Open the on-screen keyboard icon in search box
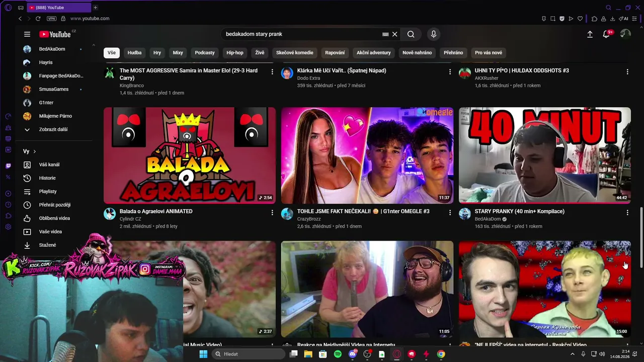This screenshot has width=644, height=362. pyautogui.click(x=385, y=34)
